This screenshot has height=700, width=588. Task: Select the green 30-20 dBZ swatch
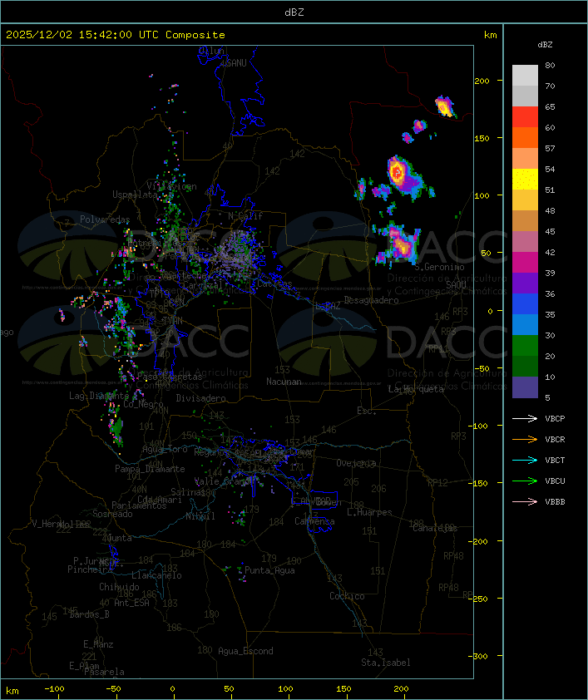pos(525,346)
